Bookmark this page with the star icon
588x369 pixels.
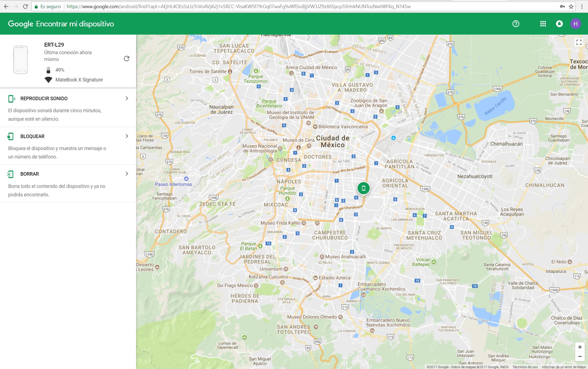[x=571, y=7]
